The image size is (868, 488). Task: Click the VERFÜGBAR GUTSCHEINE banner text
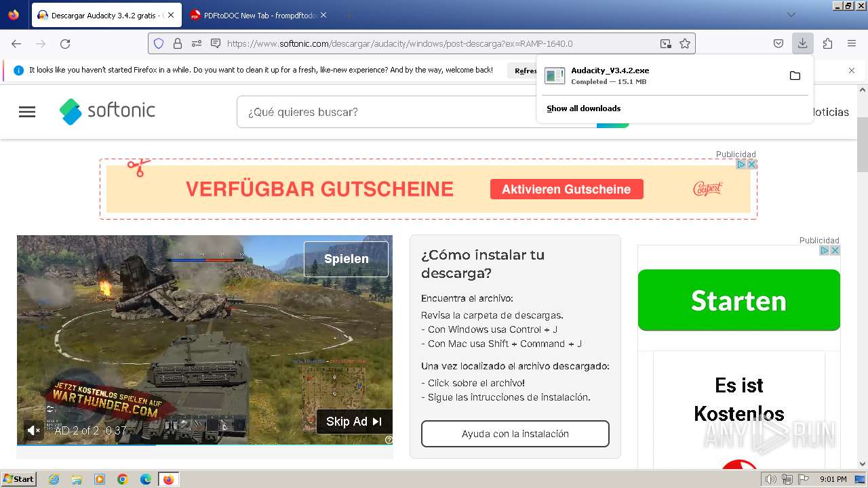pyautogui.click(x=319, y=189)
